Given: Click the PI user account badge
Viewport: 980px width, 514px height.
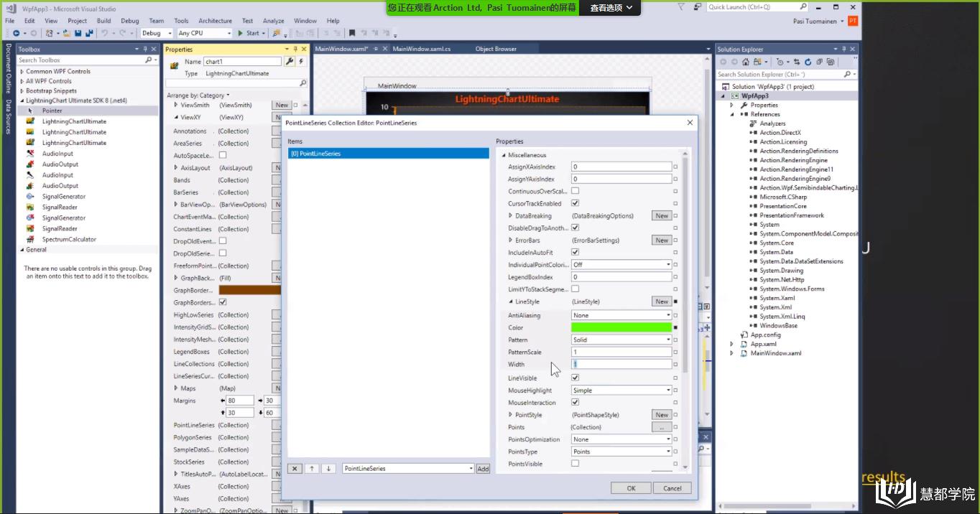Looking at the screenshot, I should point(853,22).
